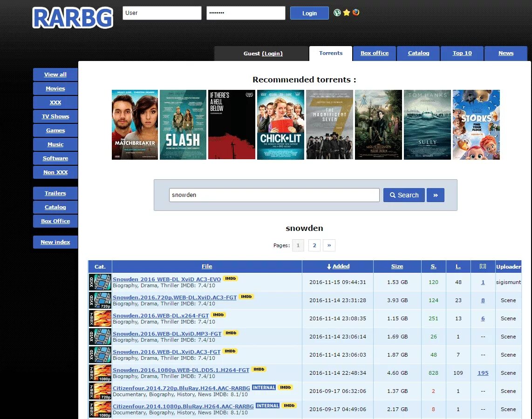Image resolution: width=532 pixels, height=419 pixels.
Task: Open Trailers in sidebar
Action: tap(55, 193)
